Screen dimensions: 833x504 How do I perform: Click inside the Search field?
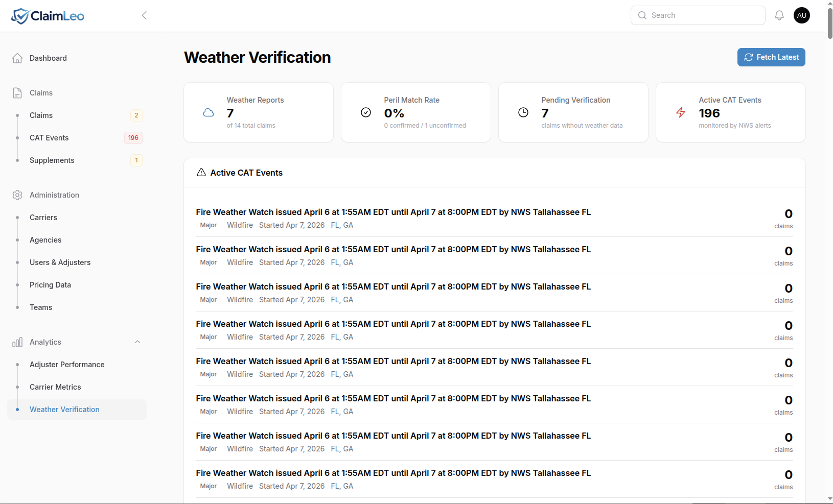[x=698, y=15]
